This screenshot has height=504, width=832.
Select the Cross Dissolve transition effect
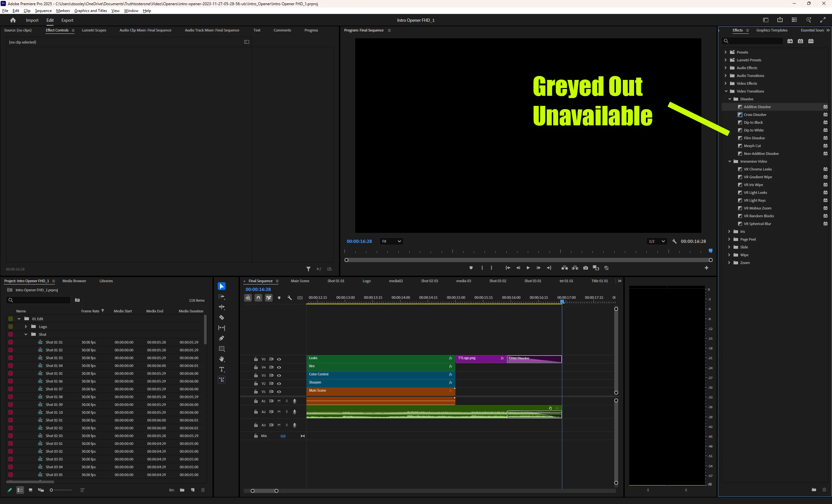(x=755, y=115)
